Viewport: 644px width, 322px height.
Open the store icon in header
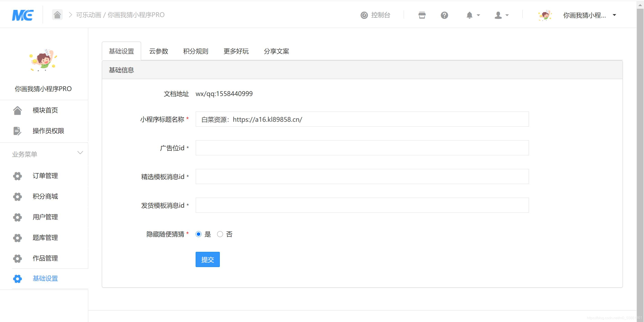tap(422, 15)
